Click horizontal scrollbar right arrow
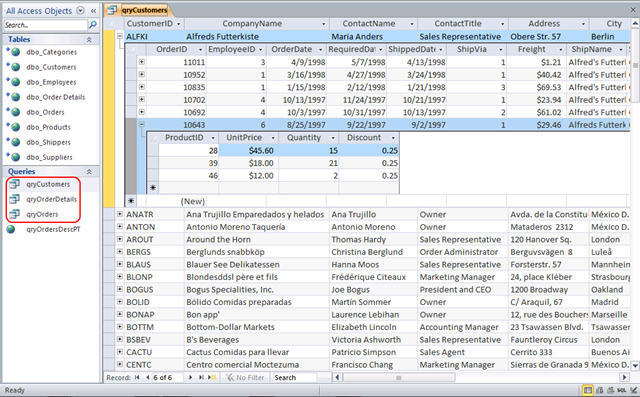Screen dimensions: 640x397 pyautogui.click(x=624, y=377)
